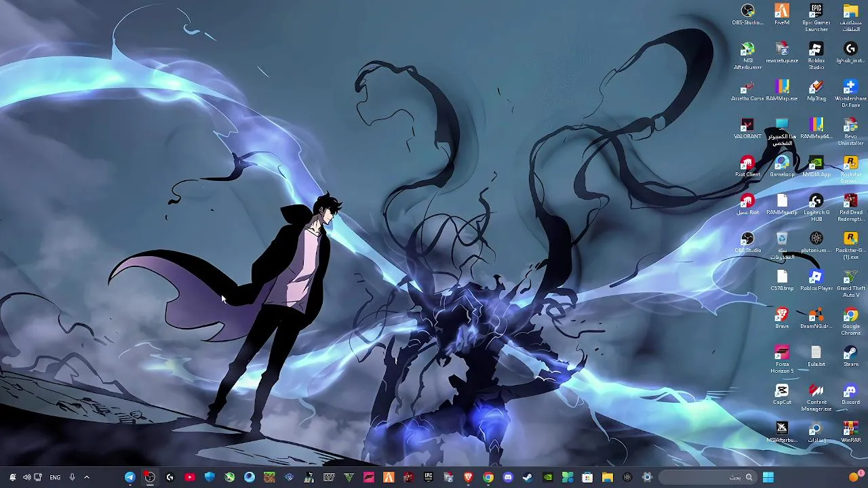This screenshot has height=488, width=868.
Task: Select the Google Chrome desktop shortcut
Action: 850,321
